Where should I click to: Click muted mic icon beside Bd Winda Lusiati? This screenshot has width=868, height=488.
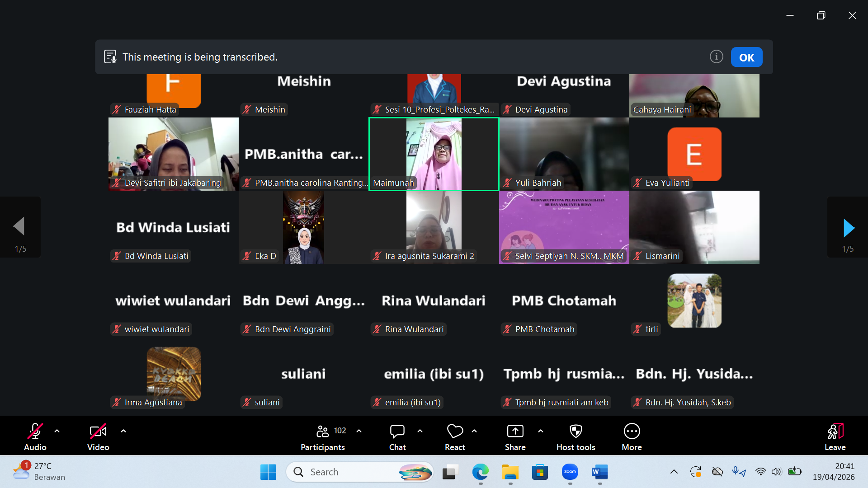click(117, 256)
